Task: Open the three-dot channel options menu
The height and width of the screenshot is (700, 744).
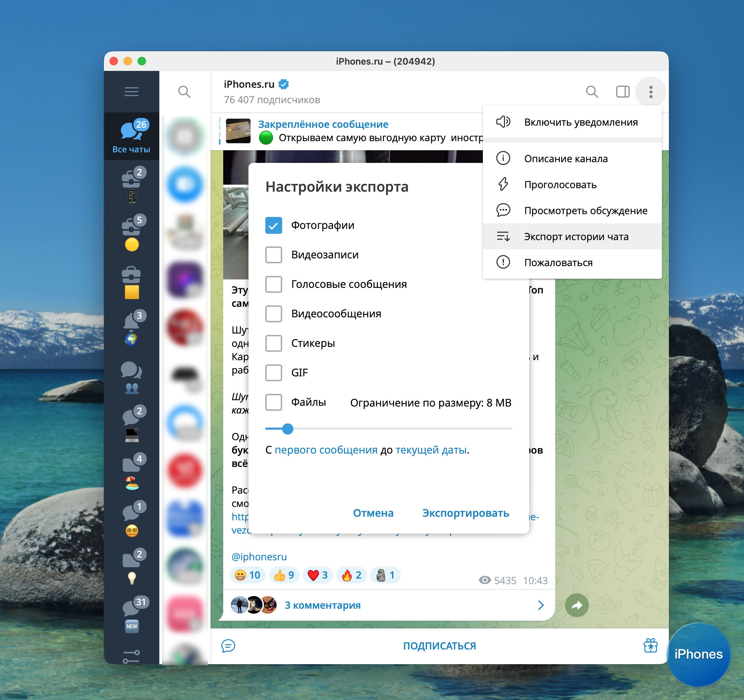Action: click(651, 92)
